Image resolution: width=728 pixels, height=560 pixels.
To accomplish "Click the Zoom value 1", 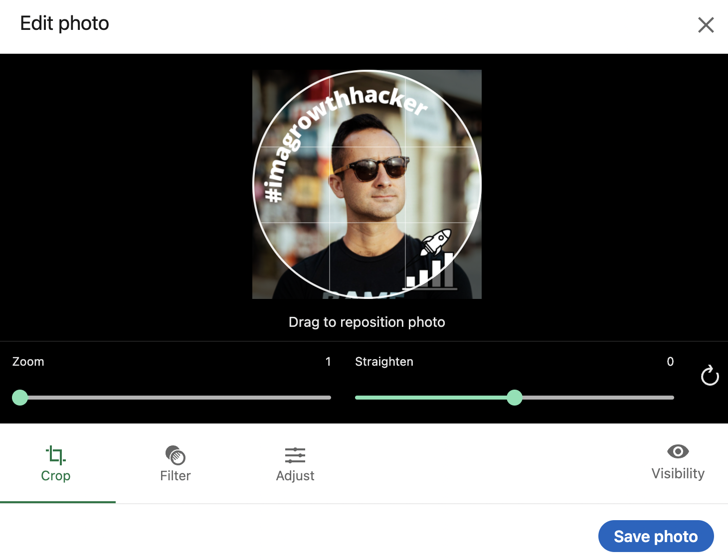I will (328, 362).
